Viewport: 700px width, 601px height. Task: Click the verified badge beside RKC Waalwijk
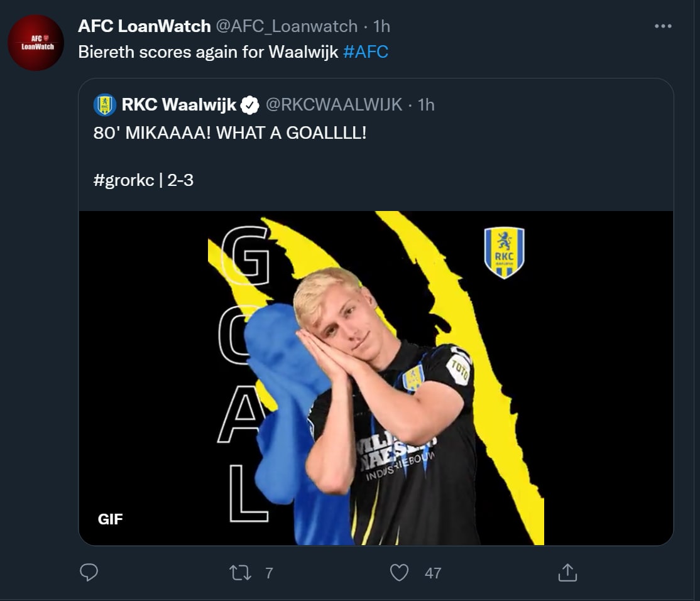pos(250,105)
